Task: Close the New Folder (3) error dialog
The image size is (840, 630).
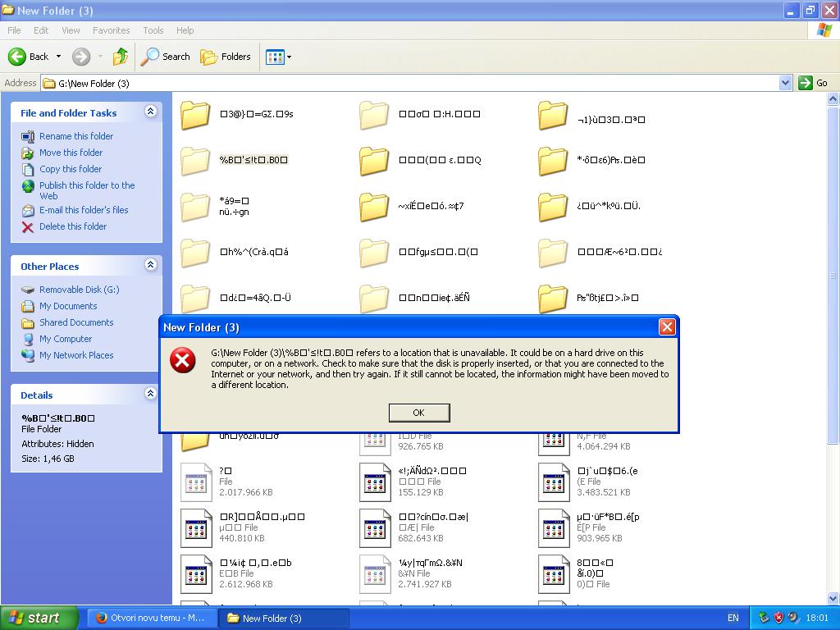Action: tap(667, 326)
